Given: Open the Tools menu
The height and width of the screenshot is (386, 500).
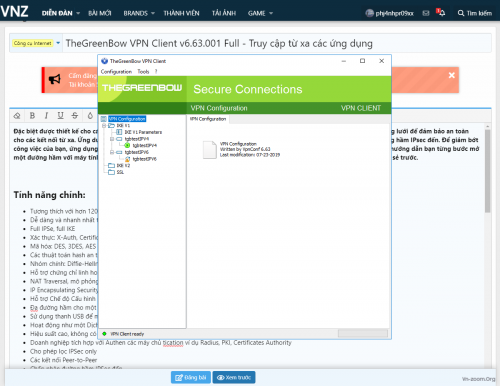Looking at the screenshot, I should tap(143, 72).
